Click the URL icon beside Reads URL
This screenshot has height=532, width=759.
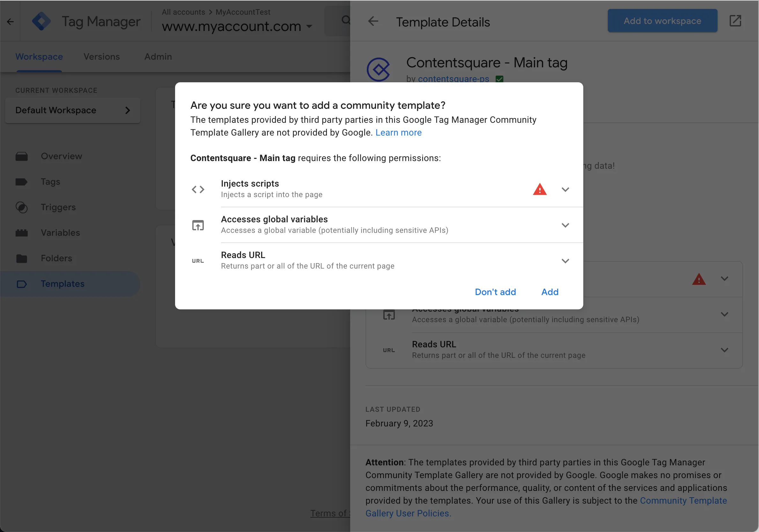[198, 261]
